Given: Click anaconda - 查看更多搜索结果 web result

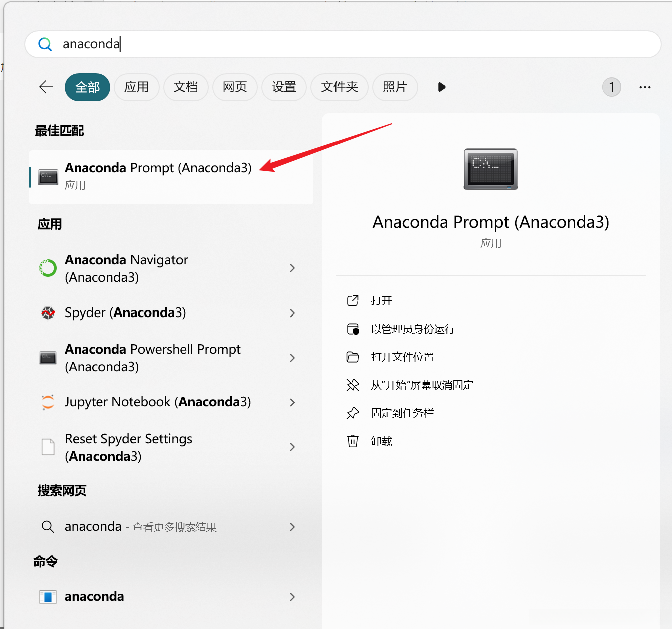Looking at the screenshot, I should click(x=171, y=527).
